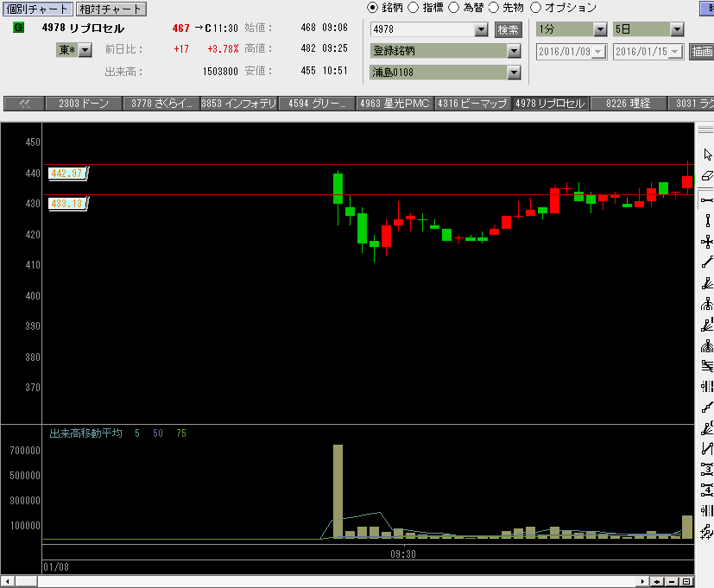Screen dimensions: 714x588
Task: Select the crosshair line drawing tool
Action: 707,242
